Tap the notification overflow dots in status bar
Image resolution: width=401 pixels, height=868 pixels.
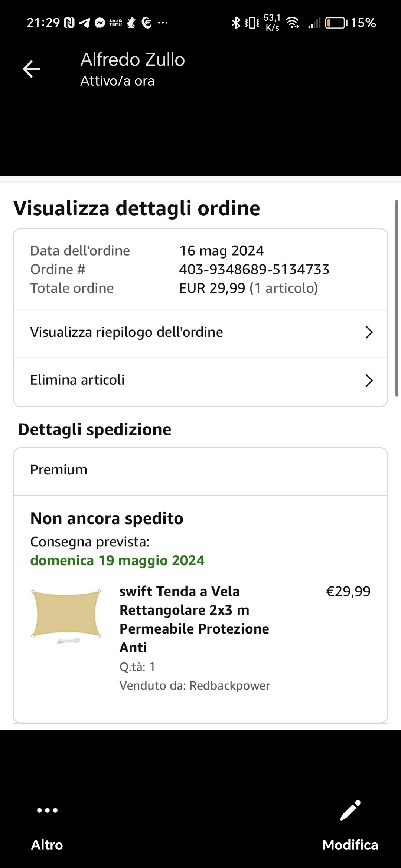[x=163, y=23]
